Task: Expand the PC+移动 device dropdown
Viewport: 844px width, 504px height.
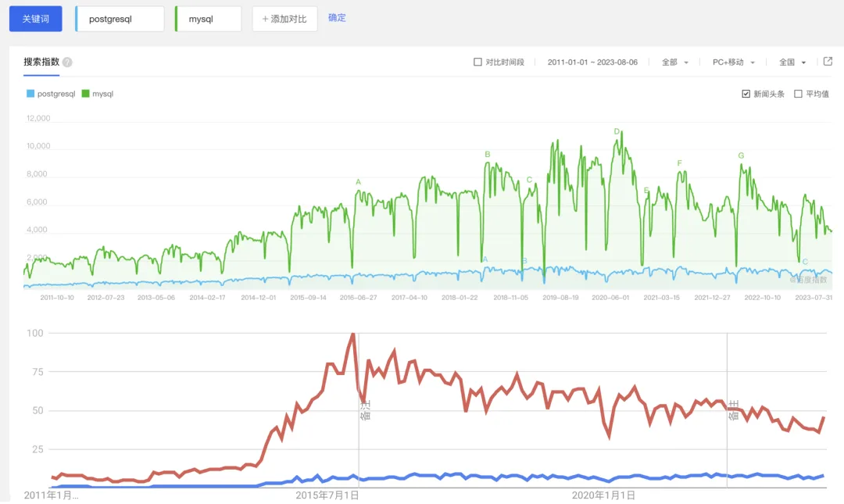Action: 734,63
